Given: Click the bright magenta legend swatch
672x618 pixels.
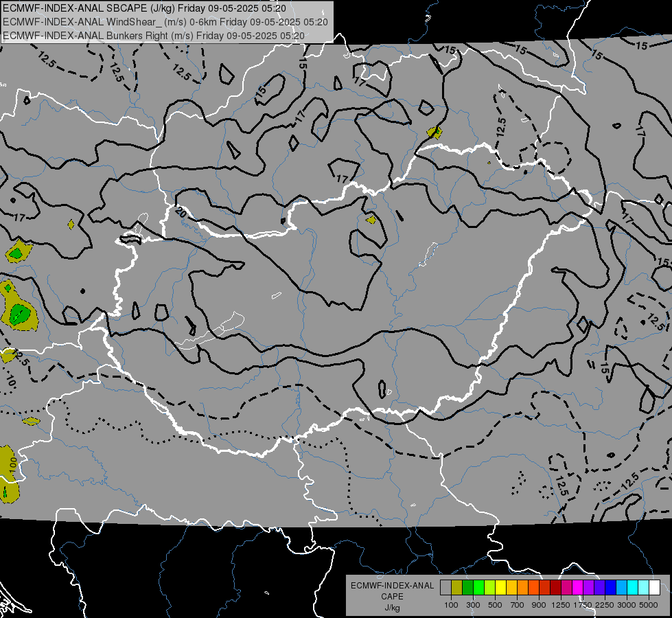Looking at the screenshot, I should (578, 587).
